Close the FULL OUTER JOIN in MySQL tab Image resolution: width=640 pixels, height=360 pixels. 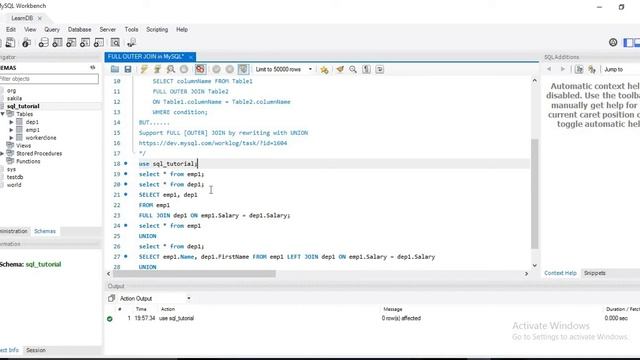[x=191, y=57]
